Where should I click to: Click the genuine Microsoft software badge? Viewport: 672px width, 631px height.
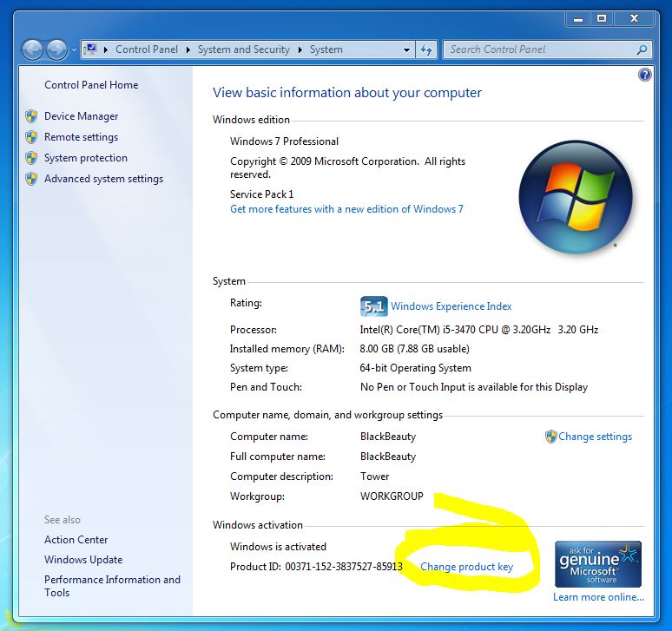point(598,564)
